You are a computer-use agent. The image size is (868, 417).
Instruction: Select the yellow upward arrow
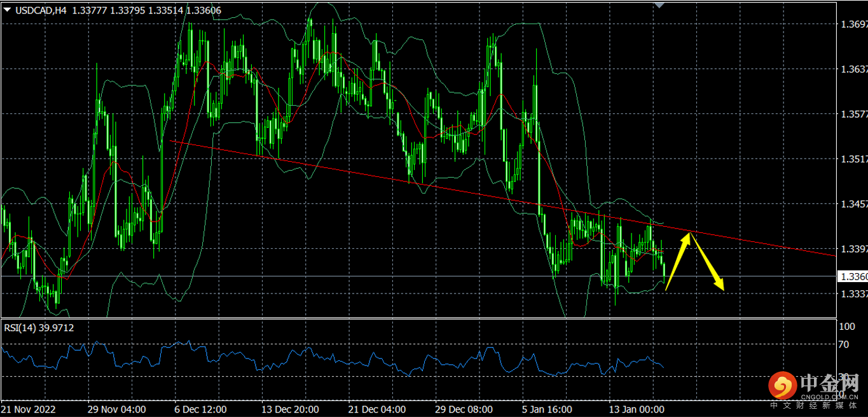pyautogui.click(x=678, y=260)
